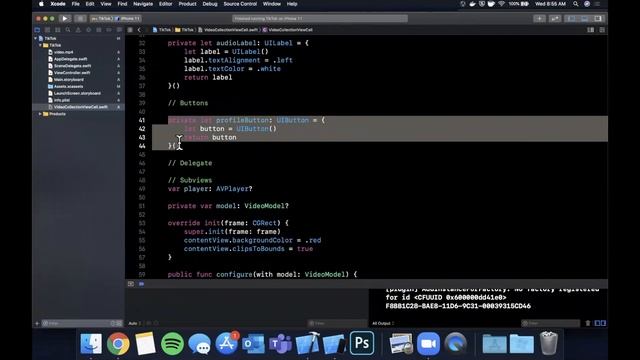640x360 pixels.
Task: Open the Editor menu
Action: click(x=165, y=4)
